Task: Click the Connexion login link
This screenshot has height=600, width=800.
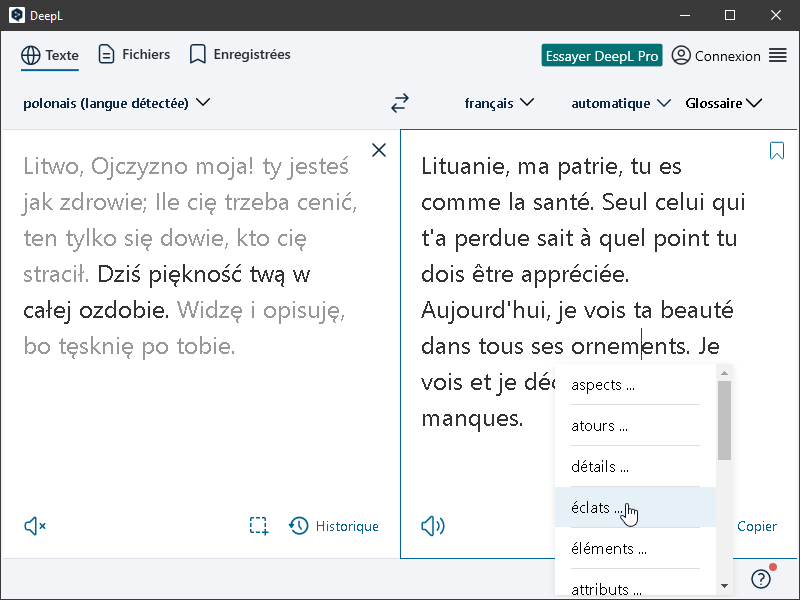Action: (716, 56)
